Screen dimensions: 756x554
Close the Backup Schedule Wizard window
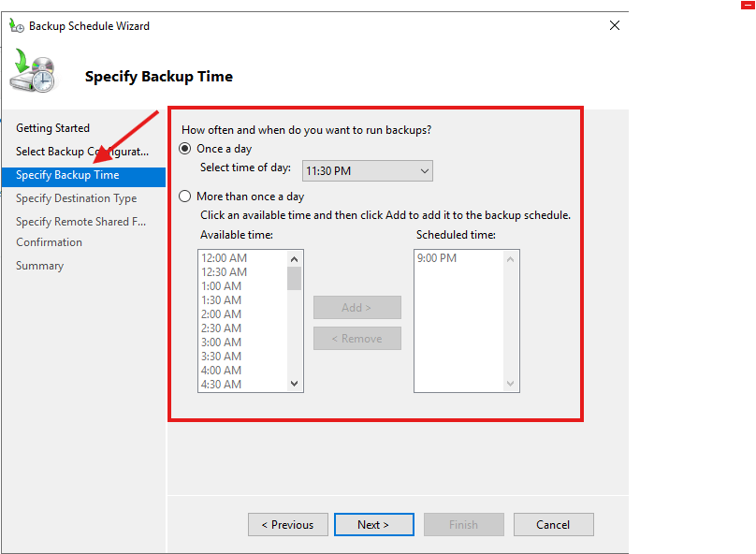[615, 26]
